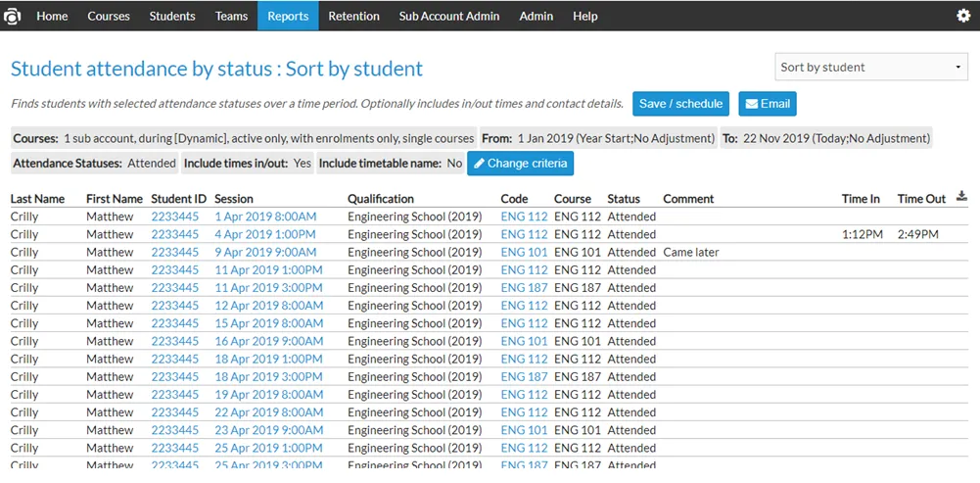Click the Time Out column header
The width and height of the screenshot is (980, 483).
click(922, 199)
